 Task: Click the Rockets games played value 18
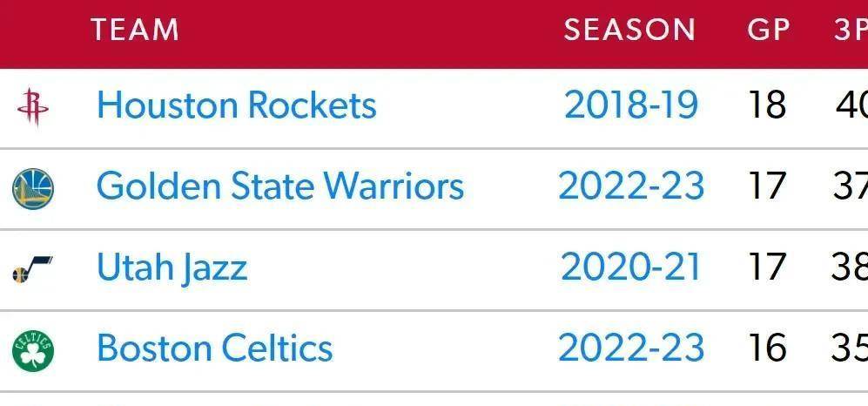767,105
